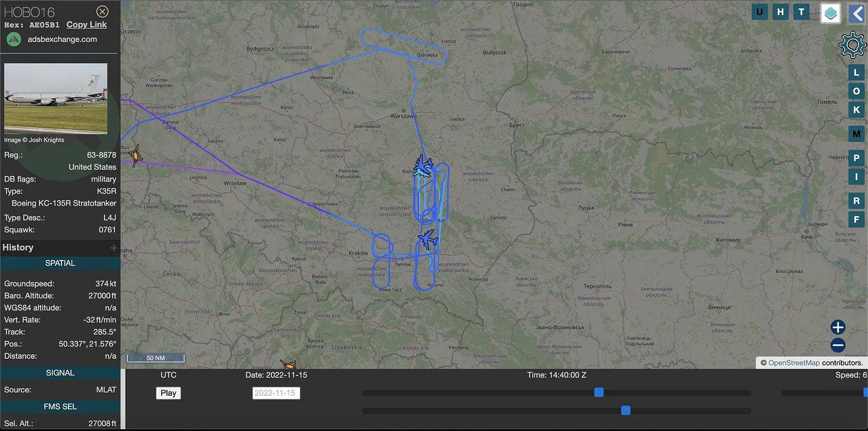Click the Copy Link link
Image resolution: width=868 pixels, height=431 pixels.
pyautogui.click(x=86, y=24)
